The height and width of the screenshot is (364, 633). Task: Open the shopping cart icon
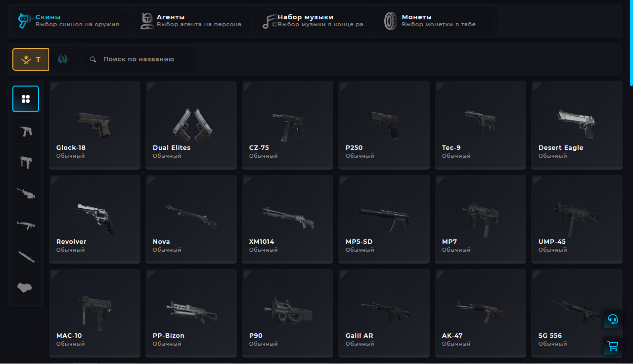click(x=613, y=346)
